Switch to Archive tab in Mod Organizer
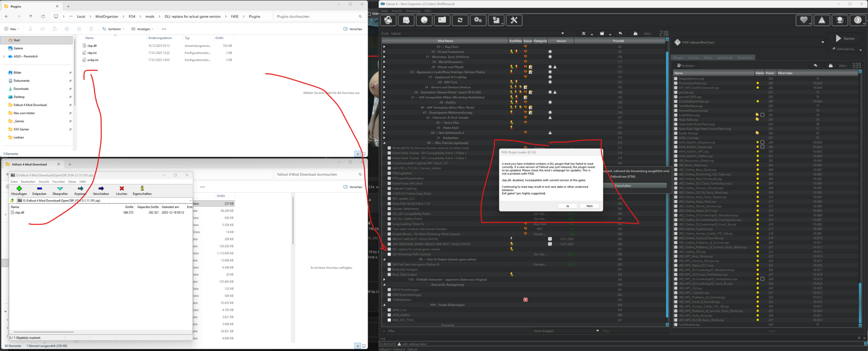 tap(693, 58)
